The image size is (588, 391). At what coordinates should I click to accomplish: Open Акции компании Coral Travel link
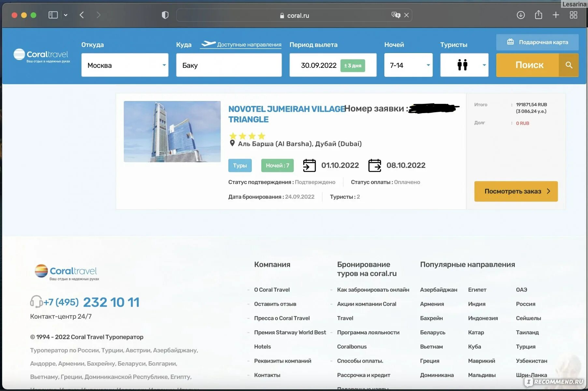pyautogui.click(x=366, y=311)
